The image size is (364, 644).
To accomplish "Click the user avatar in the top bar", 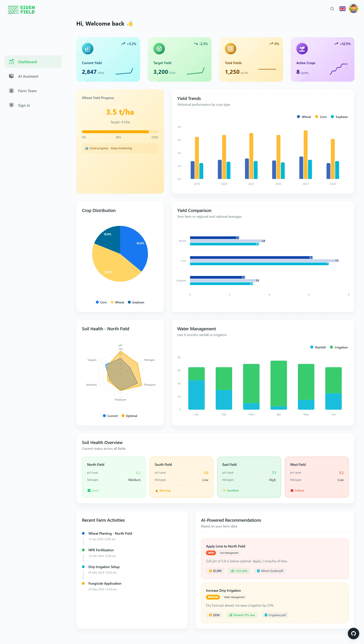I will (x=354, y=9).
